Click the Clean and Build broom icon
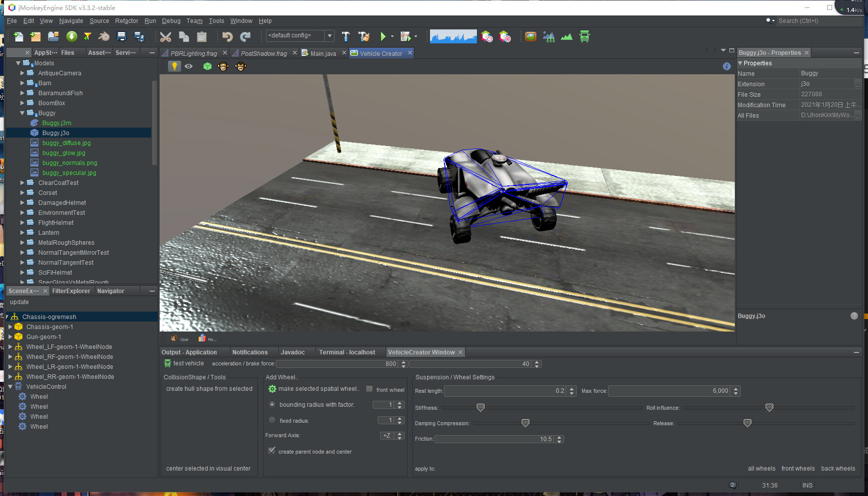 pyautogui.click(x=364, y=36)
